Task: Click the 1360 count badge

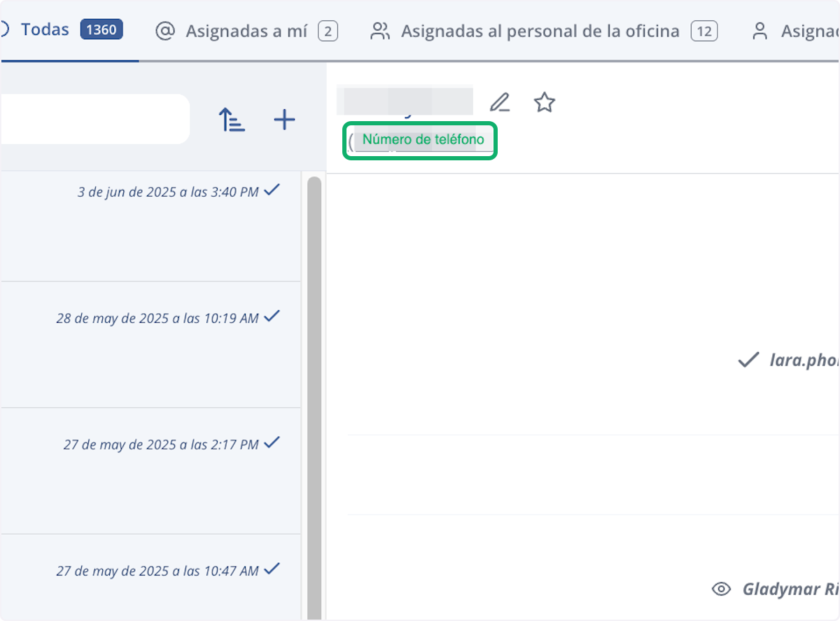Action: (x=101, y=30)
